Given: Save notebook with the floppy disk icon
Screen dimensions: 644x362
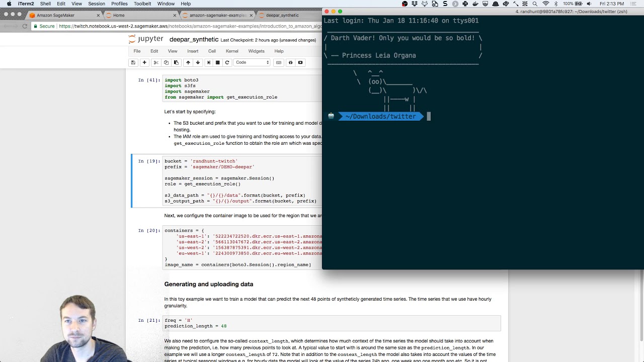Looking at the screenshot, I should tap(133, 62).
